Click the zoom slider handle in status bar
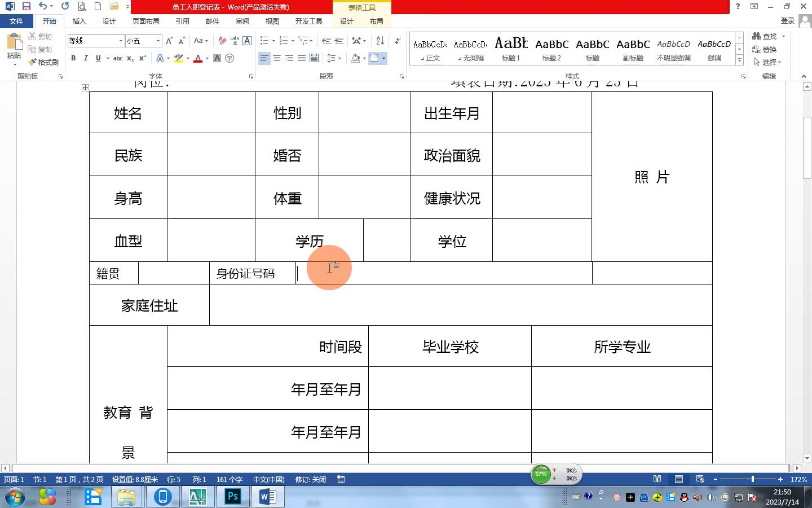This screenshot has width=812, height=508. pyautogui.click(x=752, y=479)
